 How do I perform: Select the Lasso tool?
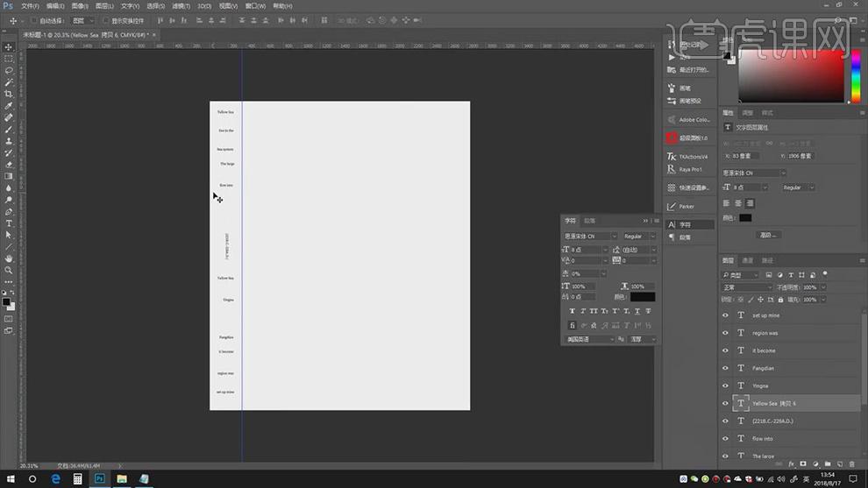8,70
